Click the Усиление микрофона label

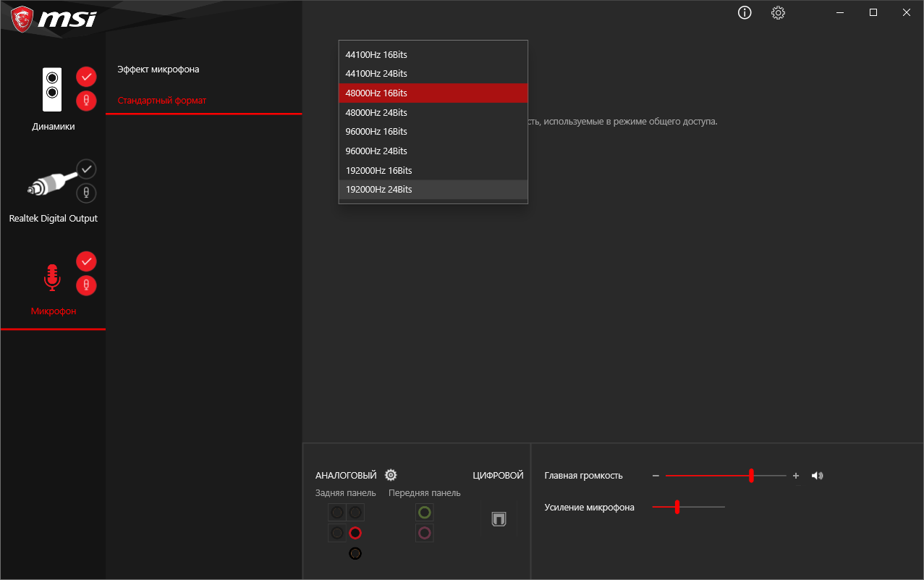click(589, 508)
